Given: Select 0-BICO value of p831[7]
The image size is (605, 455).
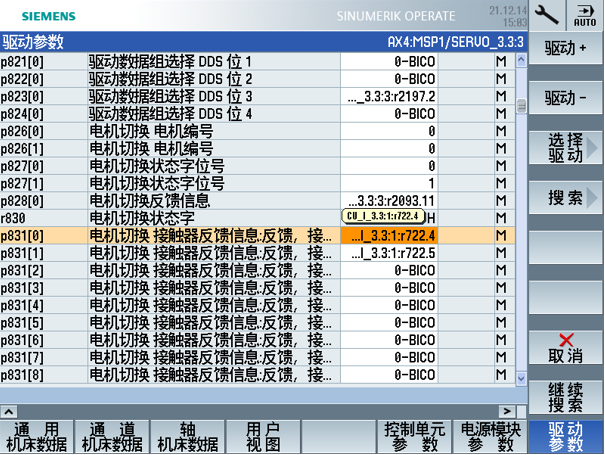Looking at the screenshot, I should pyautogui.click(x=389, y=357).
